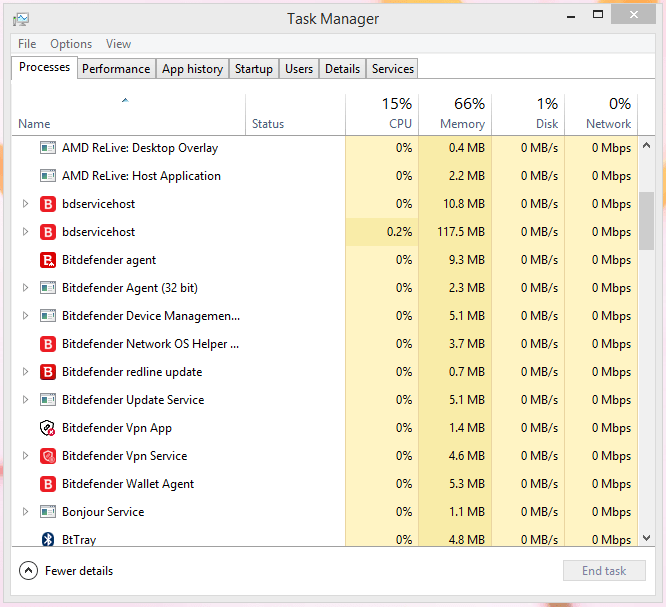The image size is (666, 607).
Task: Sort by the Status column header
Action: 295,115
